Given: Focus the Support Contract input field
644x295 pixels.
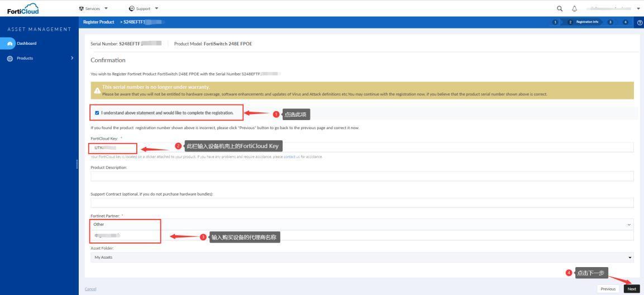Looking at the screenshot, I should (361, 203).
